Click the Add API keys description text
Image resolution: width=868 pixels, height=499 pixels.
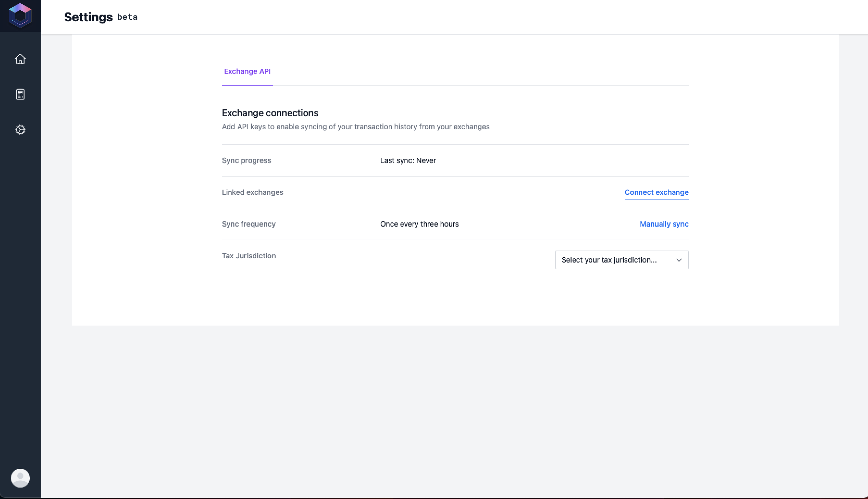coord(356,127)
